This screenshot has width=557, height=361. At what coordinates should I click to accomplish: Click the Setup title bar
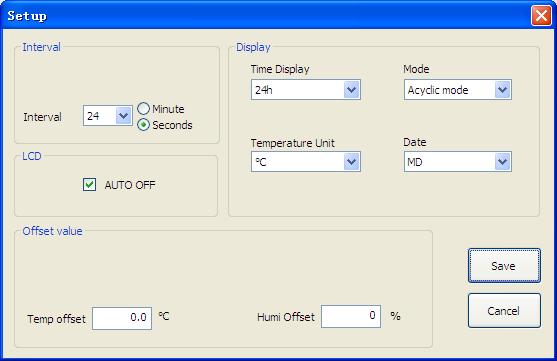266,16
